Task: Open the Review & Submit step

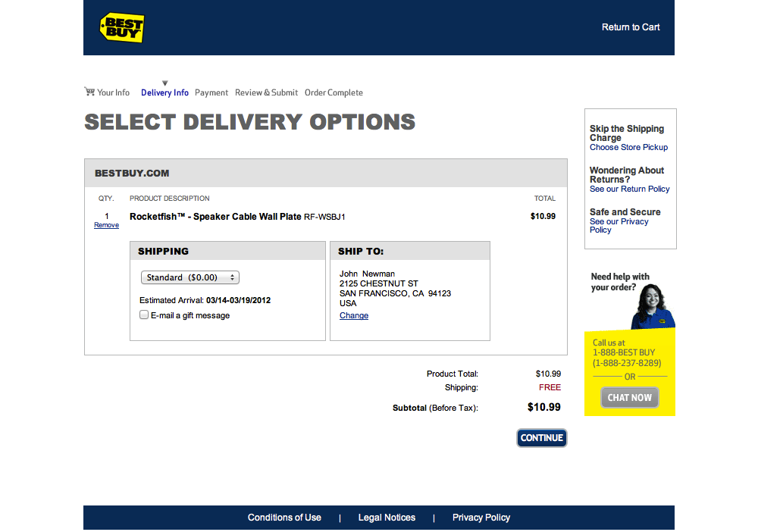Action: tap(266, 92)
